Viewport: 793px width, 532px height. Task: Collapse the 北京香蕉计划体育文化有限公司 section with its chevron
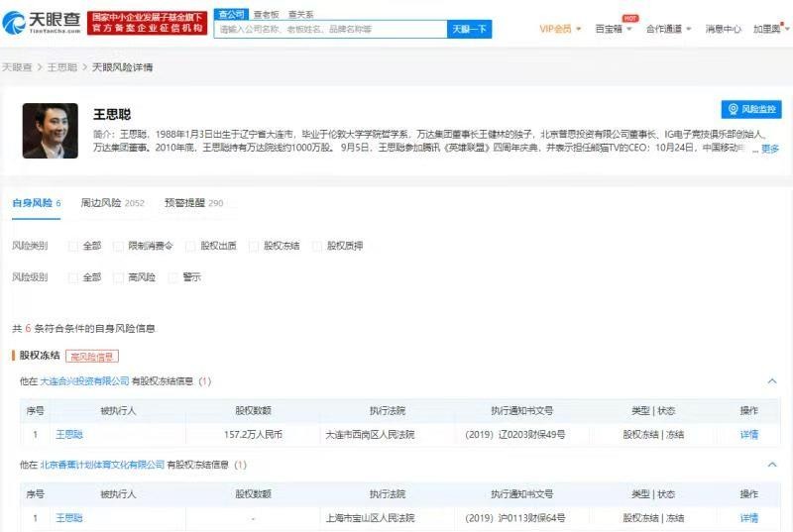[771, 465]
